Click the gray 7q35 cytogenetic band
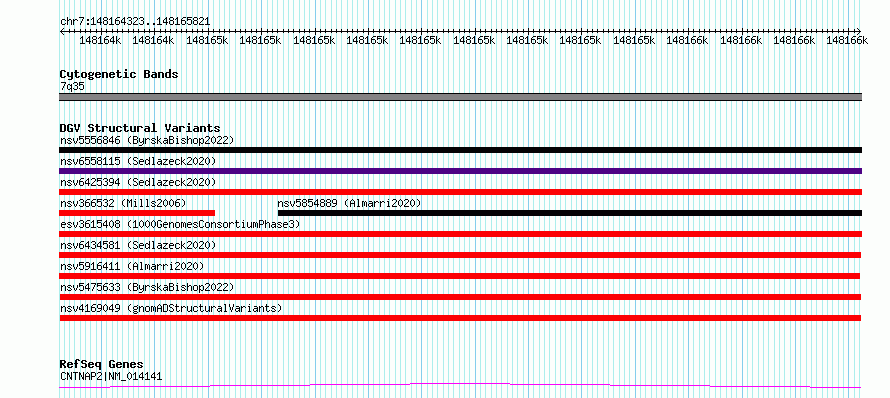 pos(460,97)
